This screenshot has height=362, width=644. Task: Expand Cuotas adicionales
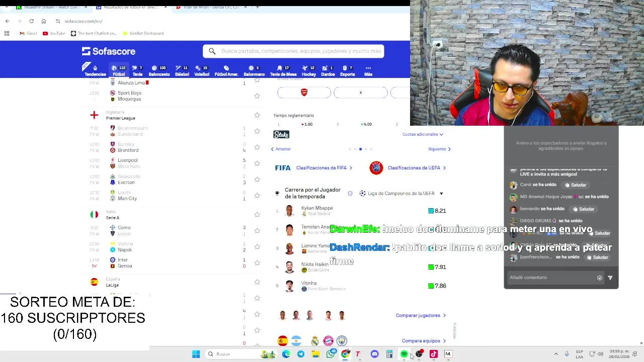coord(423,134)
